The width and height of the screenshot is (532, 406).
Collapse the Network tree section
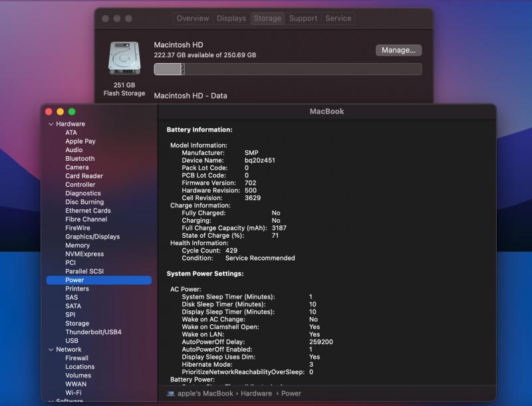(x=51, y=350)
